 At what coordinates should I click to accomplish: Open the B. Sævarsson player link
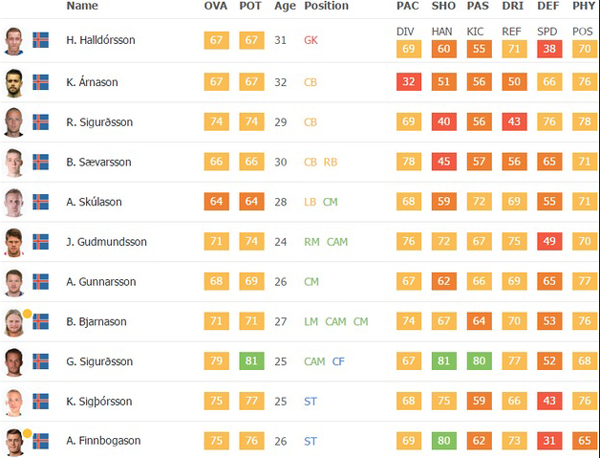pos(99,162)
